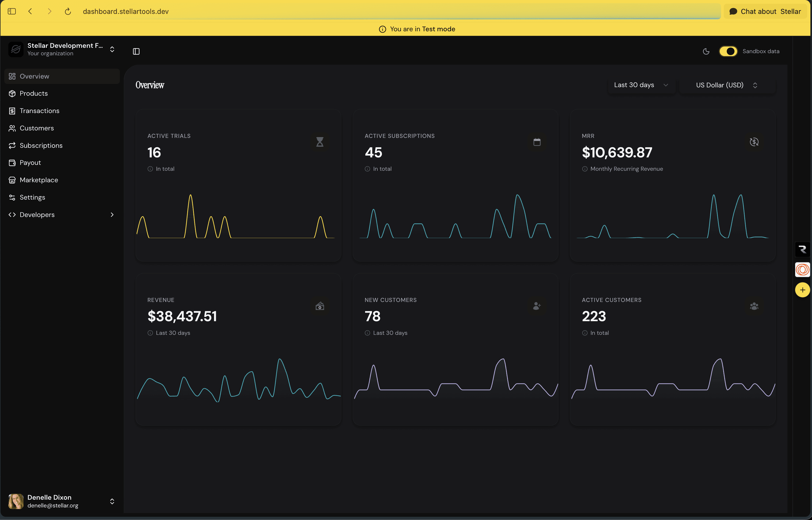This screenshot has height=520, width=812.
Task: Go back with the browser back arrow
Action: coord(30,11)
